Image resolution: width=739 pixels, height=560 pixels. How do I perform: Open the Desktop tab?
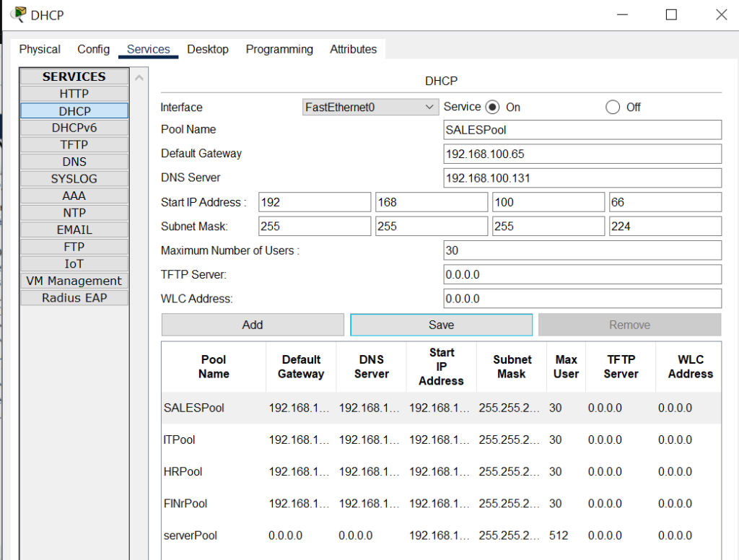pyautogui.click(x=208, y=49)
